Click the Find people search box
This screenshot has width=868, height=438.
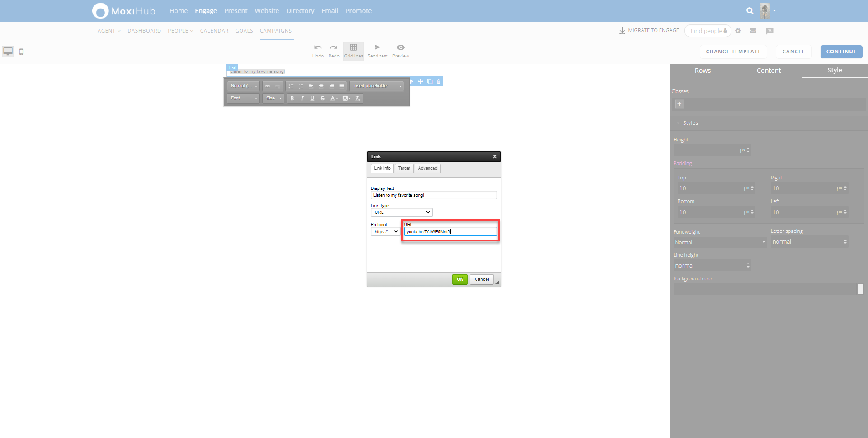point(708,31)
